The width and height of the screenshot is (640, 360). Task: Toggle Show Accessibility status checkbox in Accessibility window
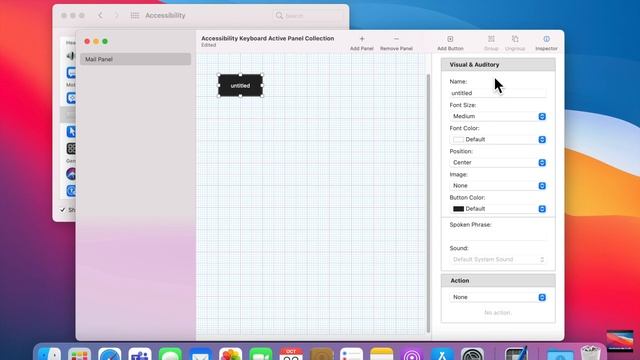62,210
